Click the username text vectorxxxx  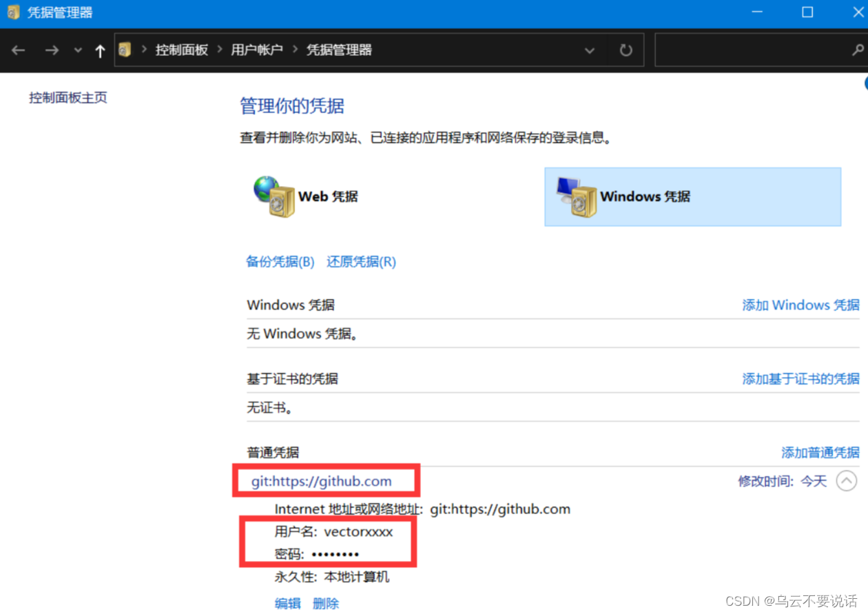(359, 532)
